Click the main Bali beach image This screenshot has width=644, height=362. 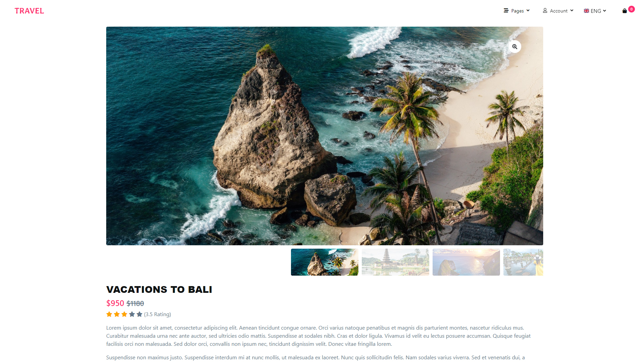(325, 136)
